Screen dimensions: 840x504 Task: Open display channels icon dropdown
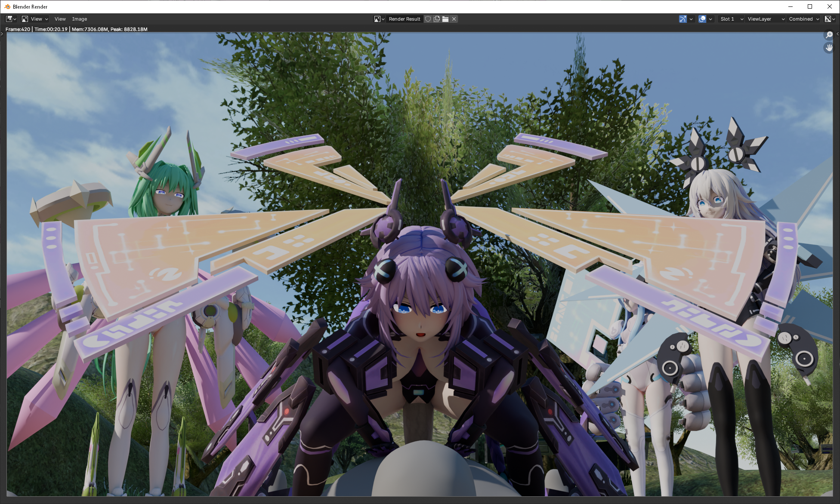pyautogui.click(x=830, y=19)
